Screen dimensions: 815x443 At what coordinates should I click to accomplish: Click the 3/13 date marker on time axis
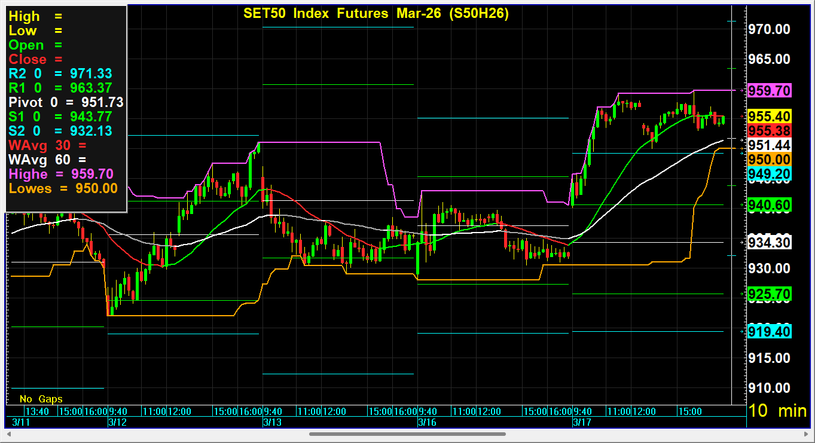[x=271, y=422]
